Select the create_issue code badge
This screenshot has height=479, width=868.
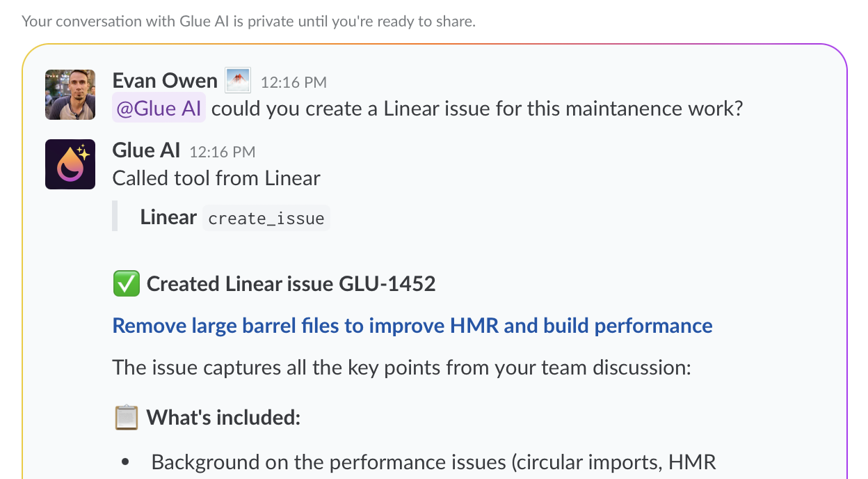(x=266, y=218)
